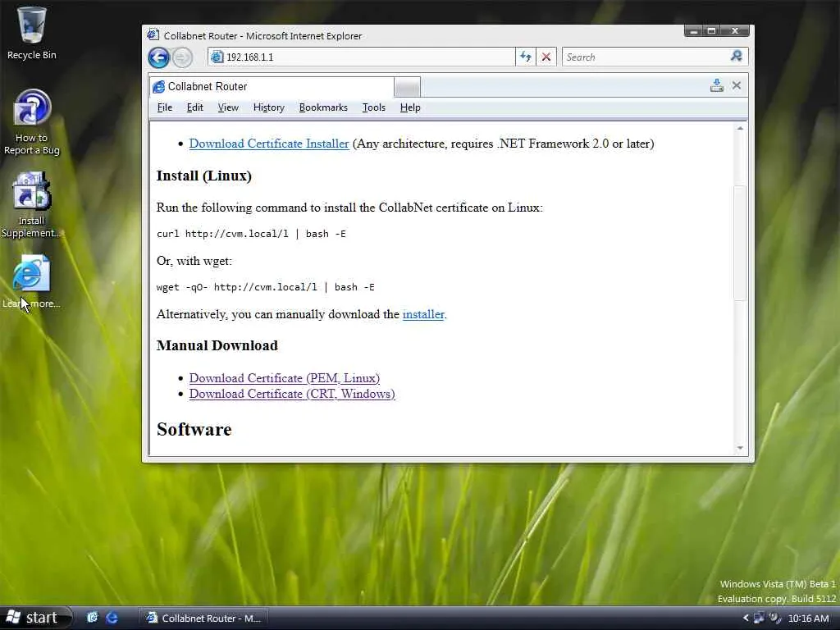
Task: Click the greyed Forward navigation button
Action: (x=182, y=57)
